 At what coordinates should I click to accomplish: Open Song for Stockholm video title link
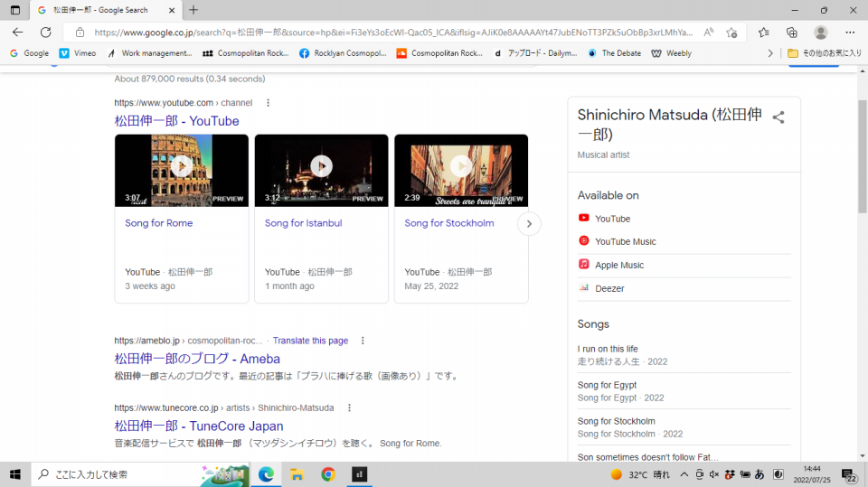click(x=449, y=223)
